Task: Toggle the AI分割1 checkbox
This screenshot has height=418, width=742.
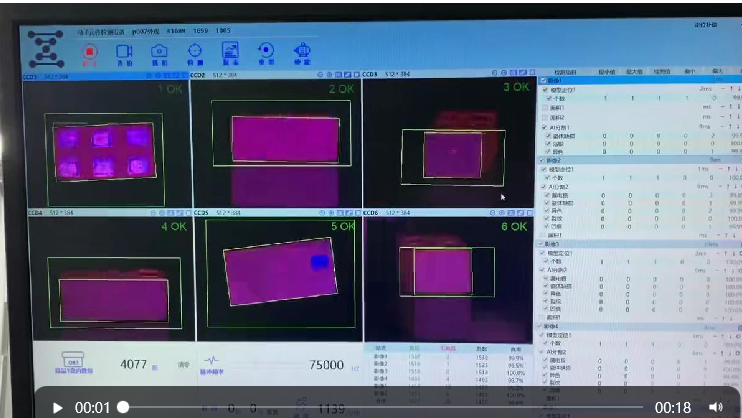Action: pyautogui.click(x=543, y=127)
